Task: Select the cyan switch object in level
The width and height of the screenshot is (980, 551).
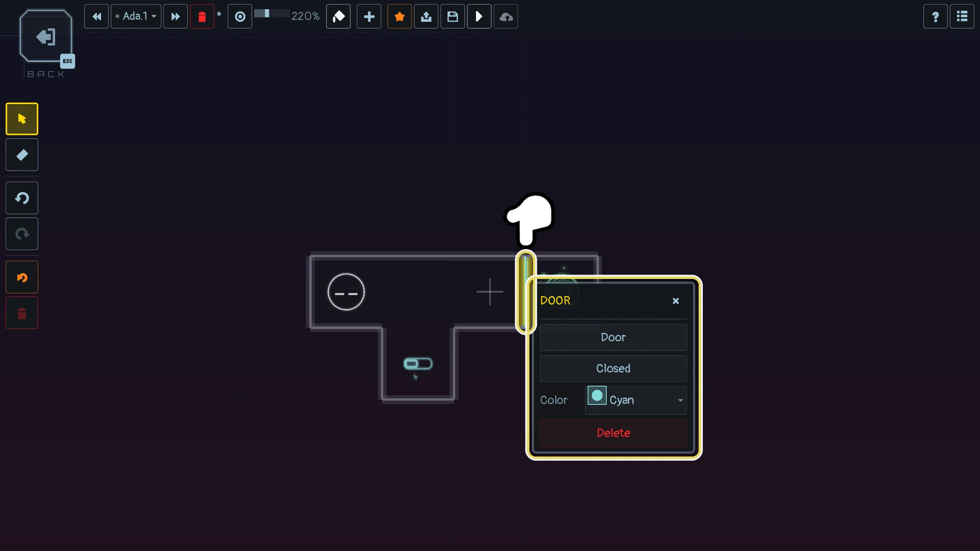Action: tap(418, 364)
